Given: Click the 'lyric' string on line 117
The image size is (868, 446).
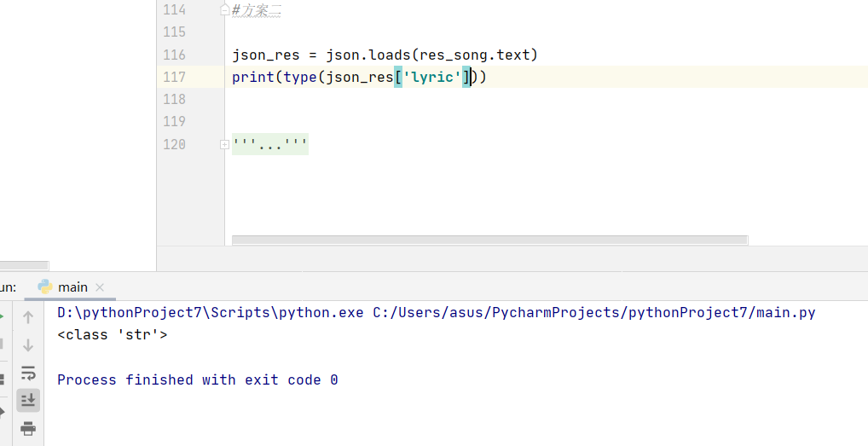Looking at the screenshot, I should [432, 77].
